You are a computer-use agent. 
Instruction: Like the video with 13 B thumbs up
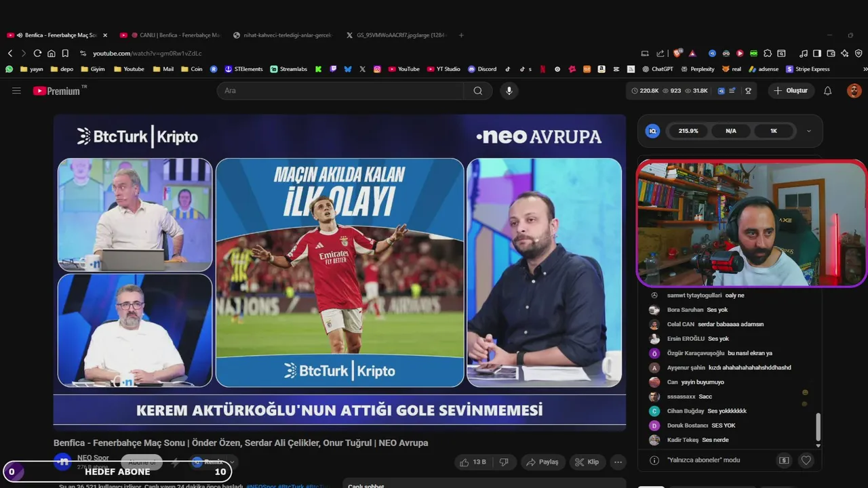(473, 462)
